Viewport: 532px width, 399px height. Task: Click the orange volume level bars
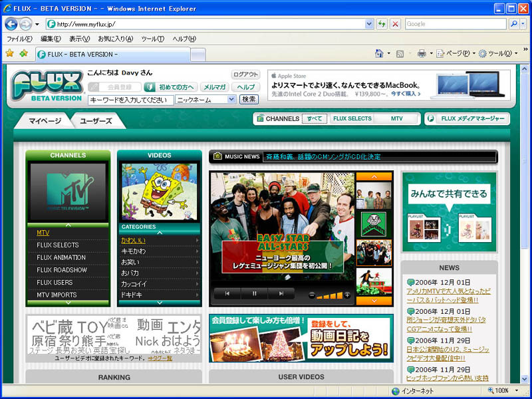point(329,295)
